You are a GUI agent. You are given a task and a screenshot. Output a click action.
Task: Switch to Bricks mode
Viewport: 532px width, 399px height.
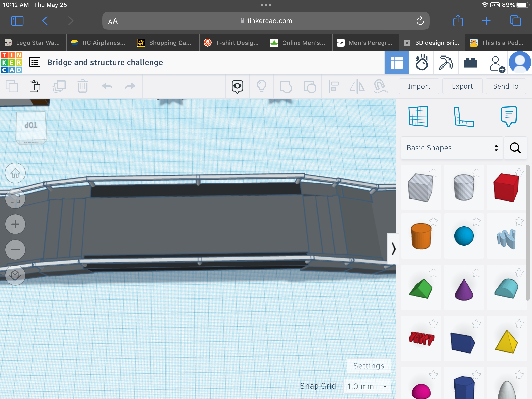[470, 63]
